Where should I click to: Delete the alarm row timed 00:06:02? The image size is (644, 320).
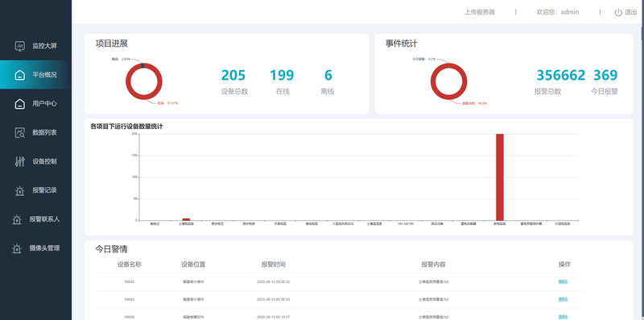pos(563,282)
